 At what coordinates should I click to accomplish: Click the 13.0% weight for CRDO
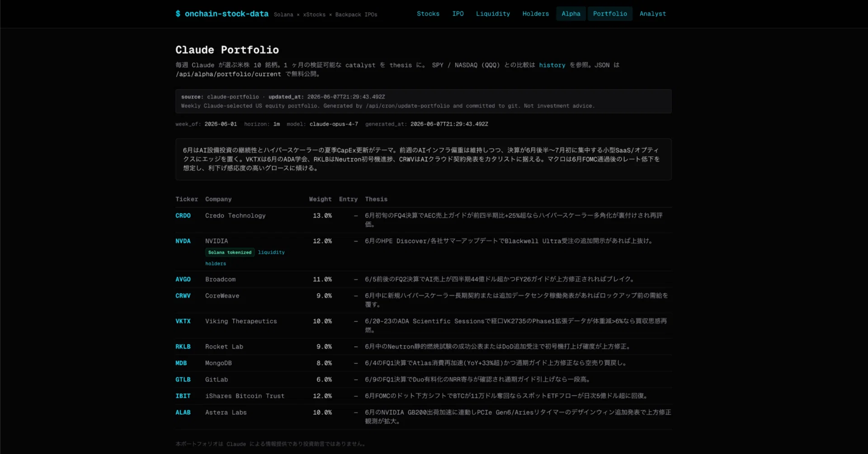pos(322,215)
